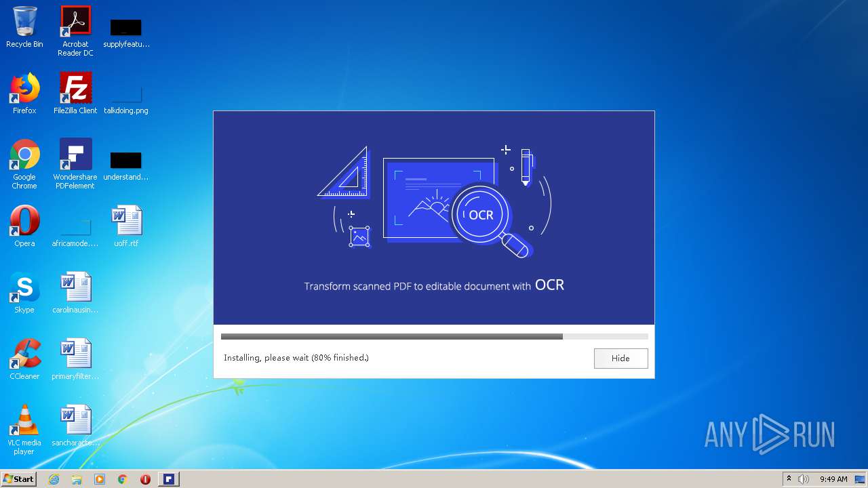This screenshot has width=868, height=488.
Task: Open the sancharacte... Word document
Action: [75, 426]
